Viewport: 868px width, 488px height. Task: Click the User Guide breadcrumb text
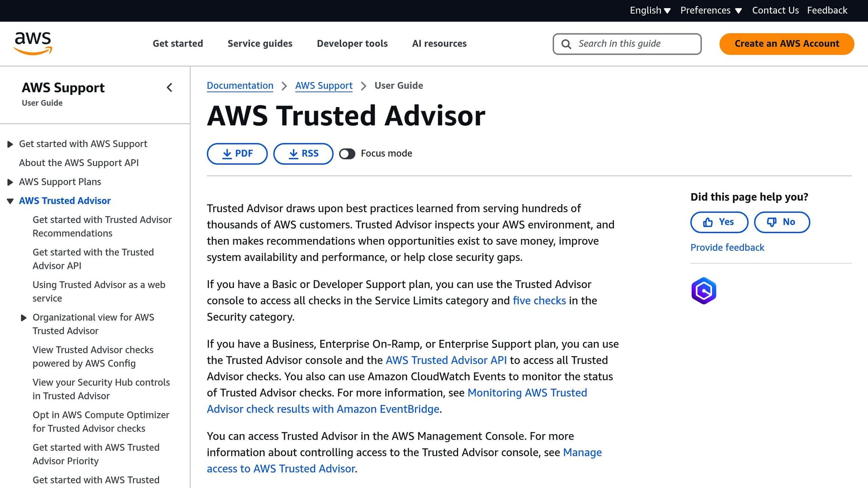click(399, 86)
